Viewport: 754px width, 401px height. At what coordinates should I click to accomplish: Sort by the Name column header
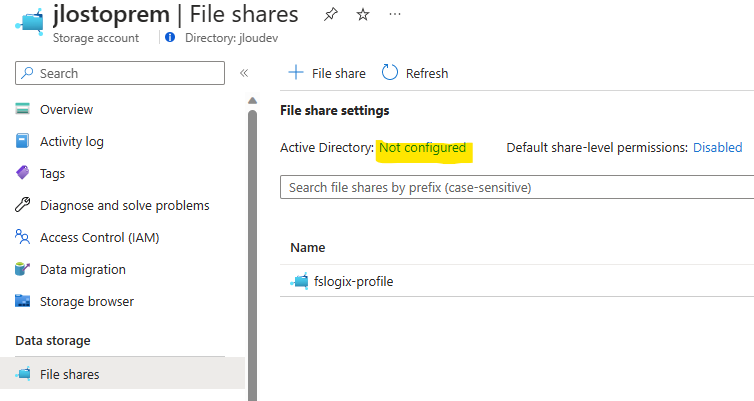308,248
